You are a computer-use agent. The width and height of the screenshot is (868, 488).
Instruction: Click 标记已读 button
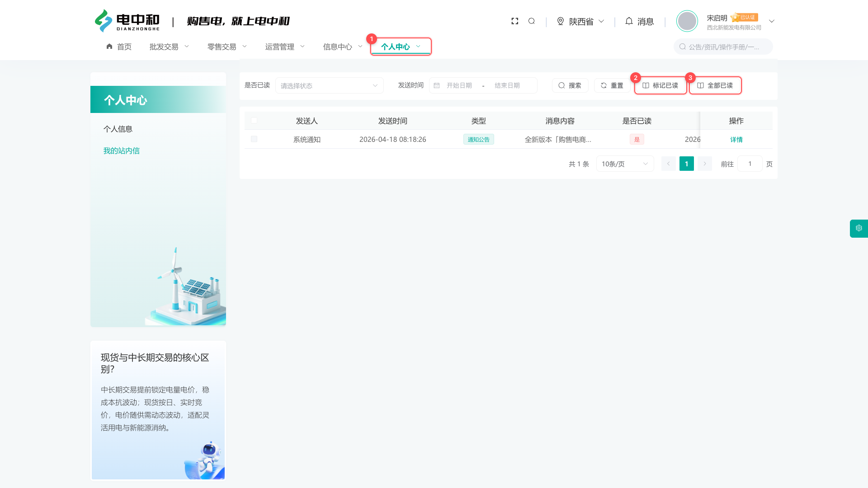[660, 85]
